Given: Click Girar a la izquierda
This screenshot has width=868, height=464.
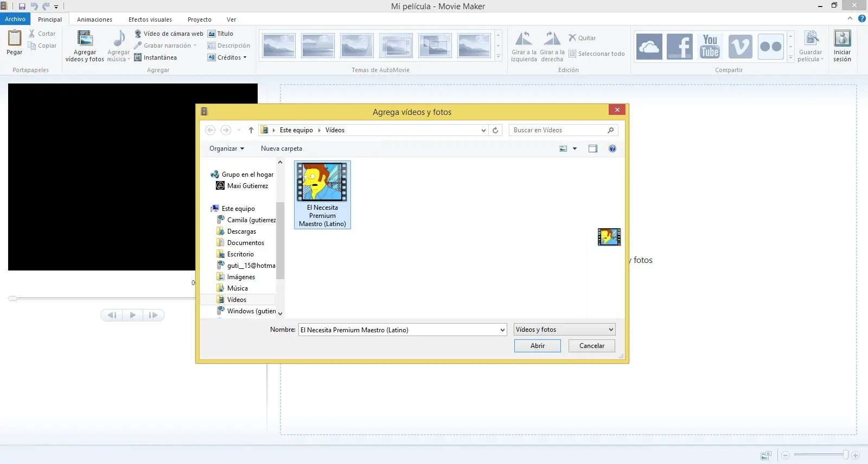Looking at the screenshot, I should pos(524,46).
